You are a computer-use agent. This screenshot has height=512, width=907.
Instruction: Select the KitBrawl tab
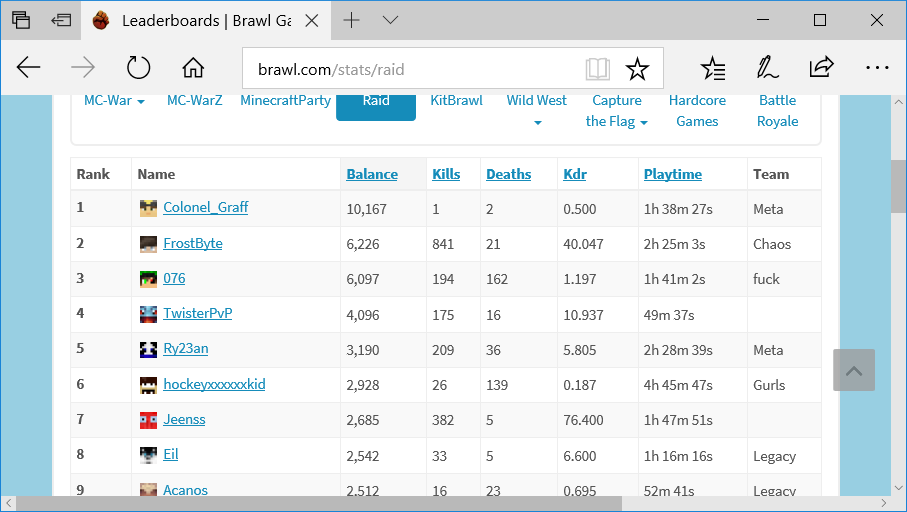[456, 100]
